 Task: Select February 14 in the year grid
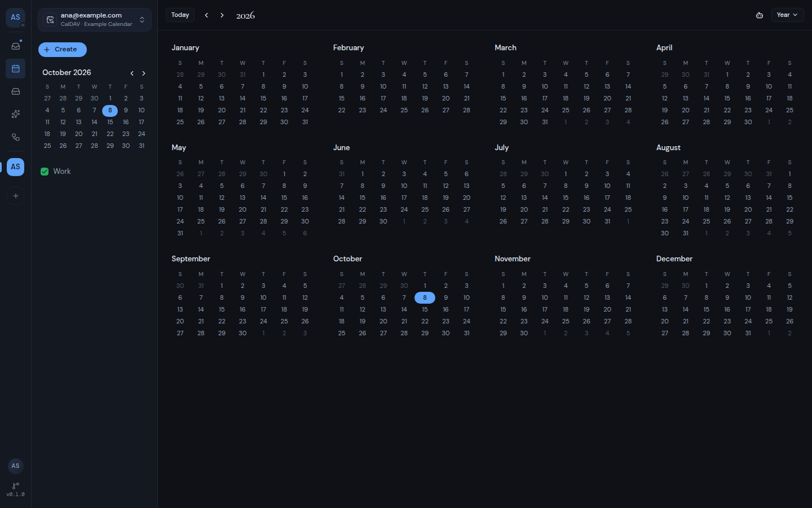[466, 87]
